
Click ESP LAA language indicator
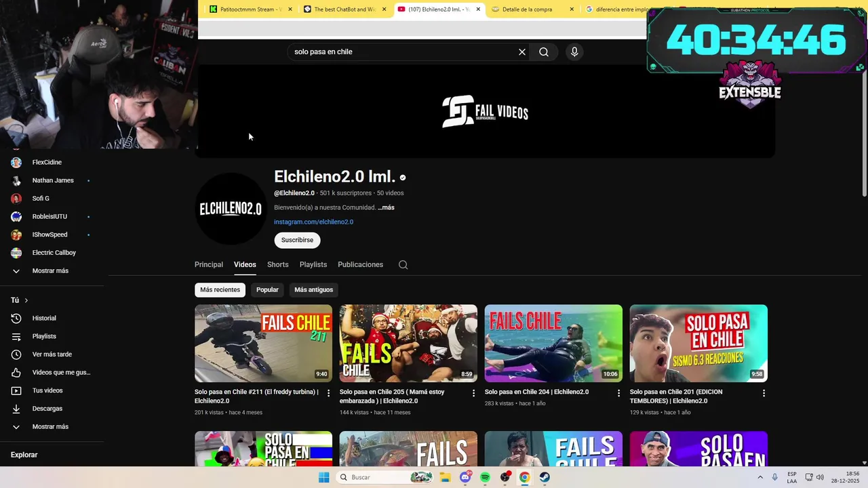(x=792, y=477)
